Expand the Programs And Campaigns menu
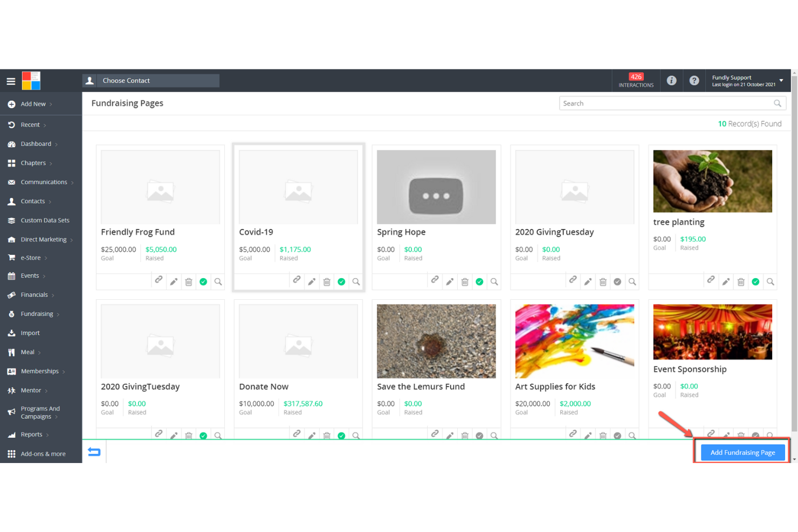This screenshot has width=798, height=532. (40, 412)
